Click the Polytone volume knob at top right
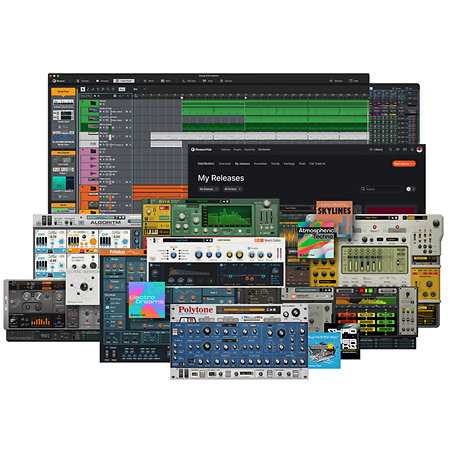450x450 pixels. (295, 312)
